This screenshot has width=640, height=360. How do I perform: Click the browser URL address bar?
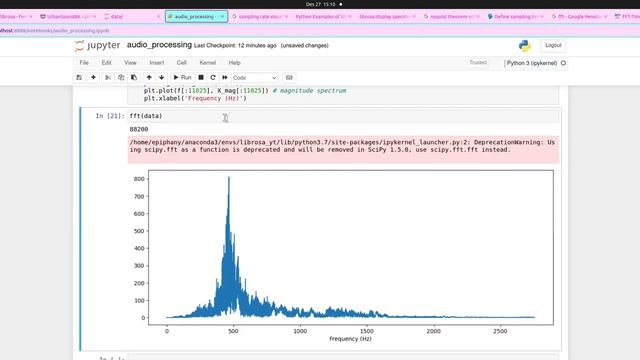pos(320,31)
